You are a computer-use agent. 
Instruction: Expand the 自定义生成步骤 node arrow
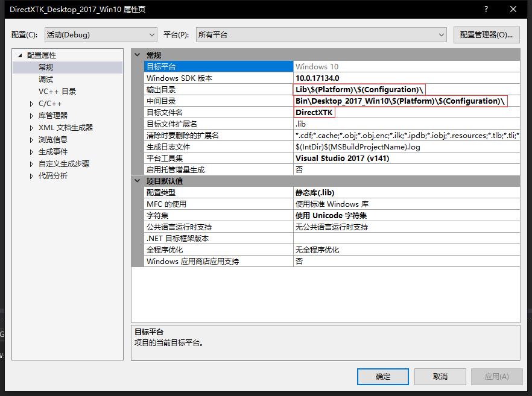31,164
